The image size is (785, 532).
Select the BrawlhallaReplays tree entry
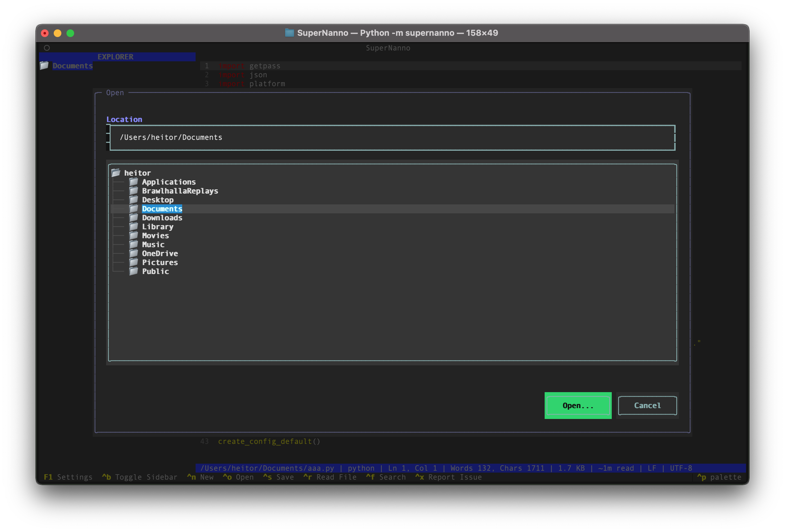click(x=180, y=191)
